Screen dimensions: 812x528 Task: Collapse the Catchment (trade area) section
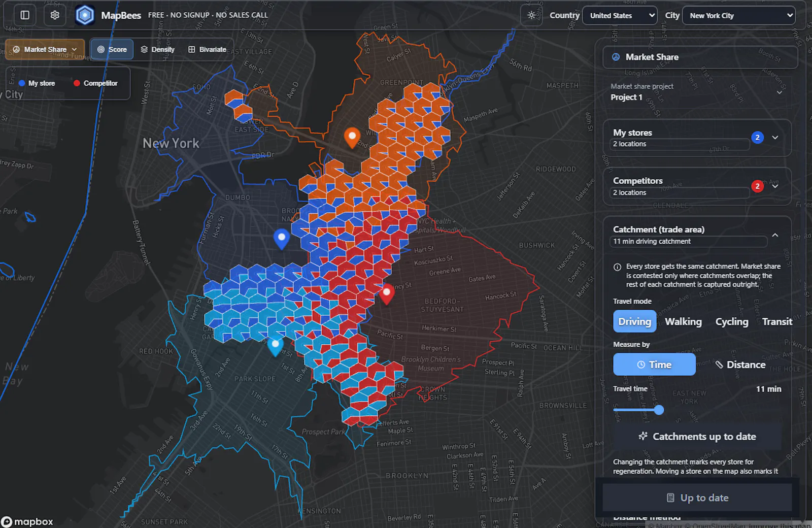pos(775,235)
